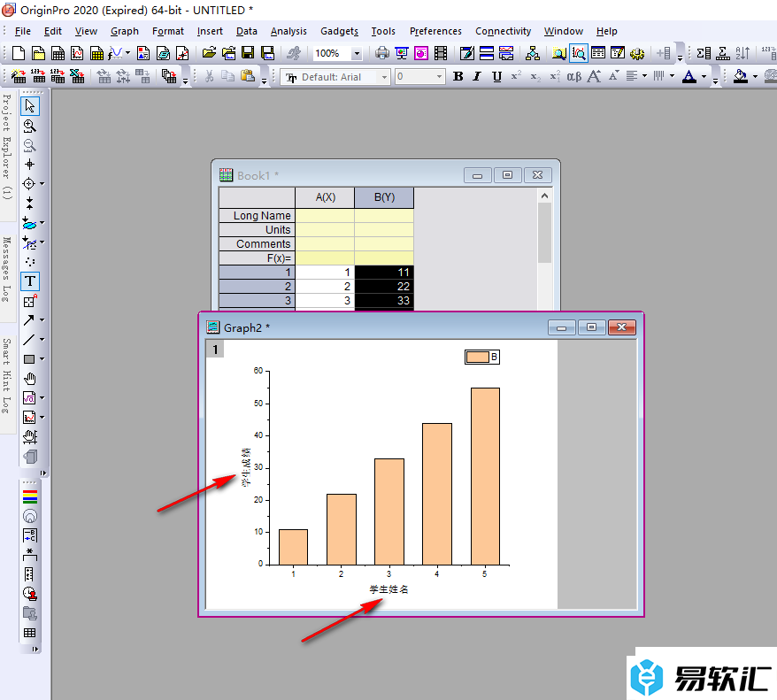This screenshot has width=777, height=700.
Task: Select the Line drawing tool
Action: (x=28, y=339)
